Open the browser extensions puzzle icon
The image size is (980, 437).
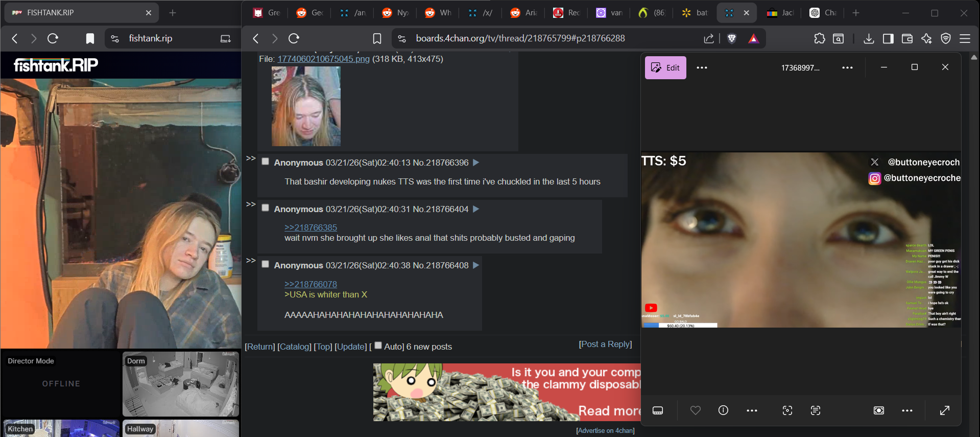pyautogui.click(x=820, y=38)
